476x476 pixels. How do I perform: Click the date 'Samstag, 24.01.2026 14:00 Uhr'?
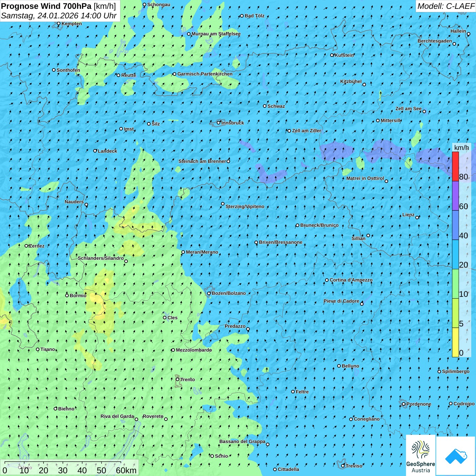[x=59, y=16]
